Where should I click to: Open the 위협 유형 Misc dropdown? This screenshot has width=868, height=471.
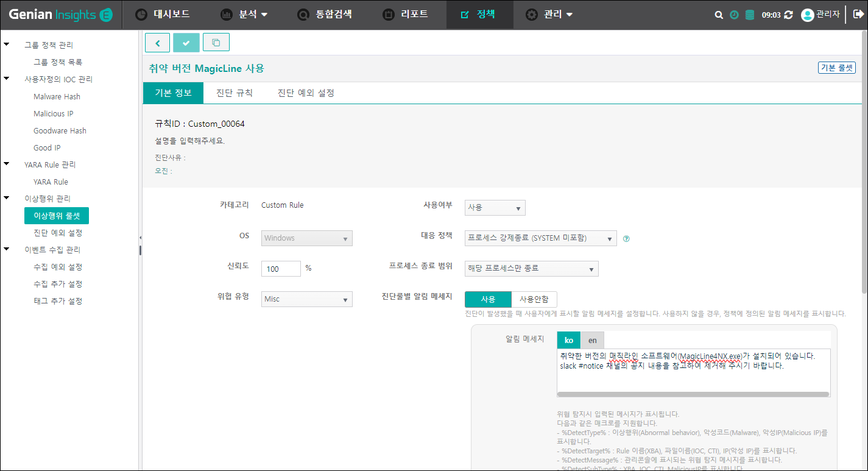(306, 299)
